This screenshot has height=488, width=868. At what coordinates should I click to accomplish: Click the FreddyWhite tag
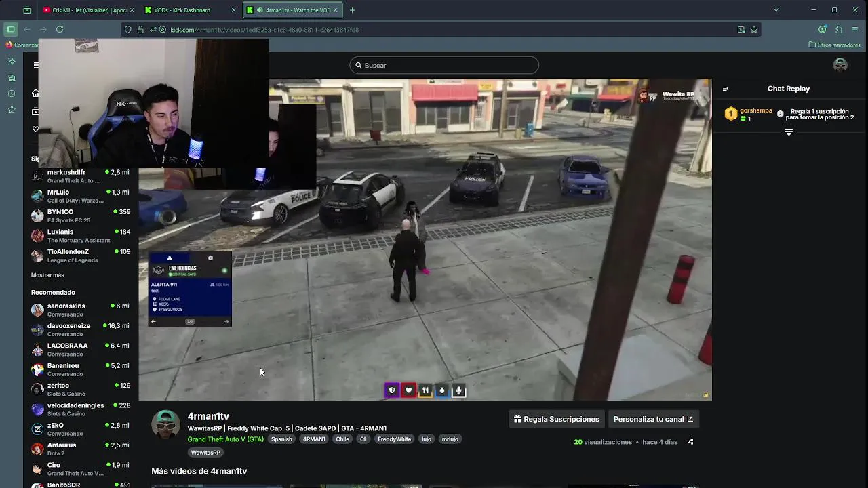tap(394, 439)
